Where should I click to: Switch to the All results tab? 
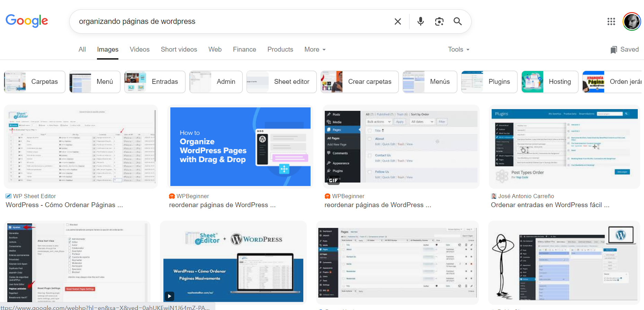coord(82,50)
